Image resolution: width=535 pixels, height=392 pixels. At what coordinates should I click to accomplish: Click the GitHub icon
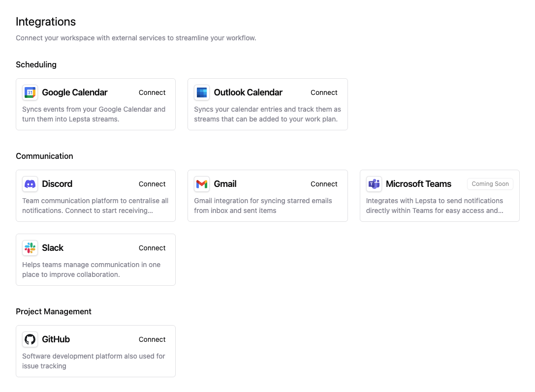coord(30,339)
